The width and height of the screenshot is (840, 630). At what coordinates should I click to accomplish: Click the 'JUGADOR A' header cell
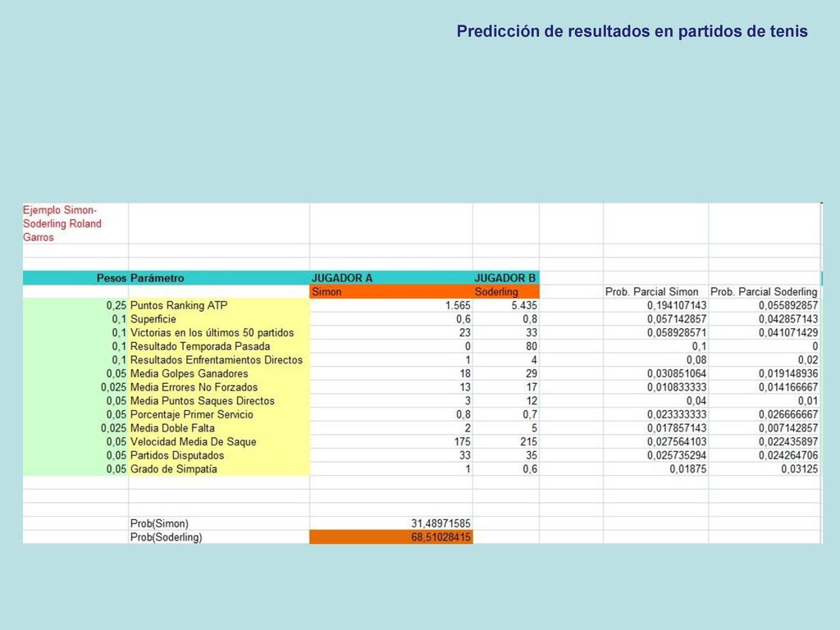click(x=391, y=278)
